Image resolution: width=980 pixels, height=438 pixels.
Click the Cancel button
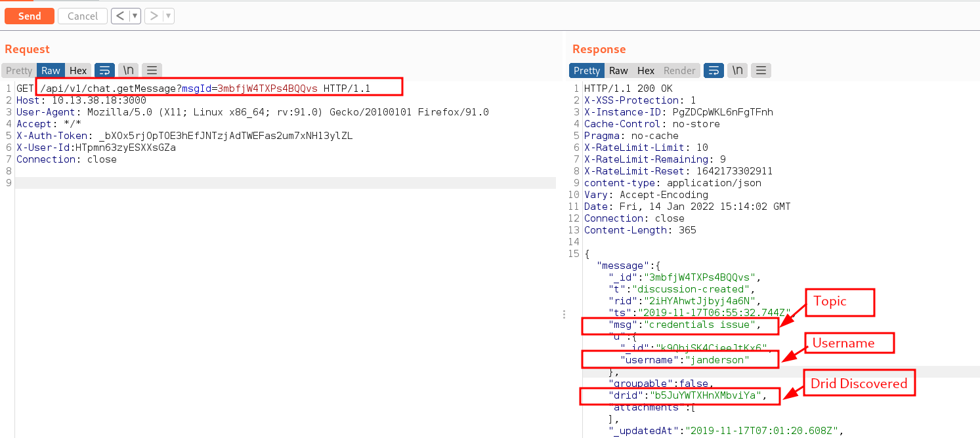(82, 16)
